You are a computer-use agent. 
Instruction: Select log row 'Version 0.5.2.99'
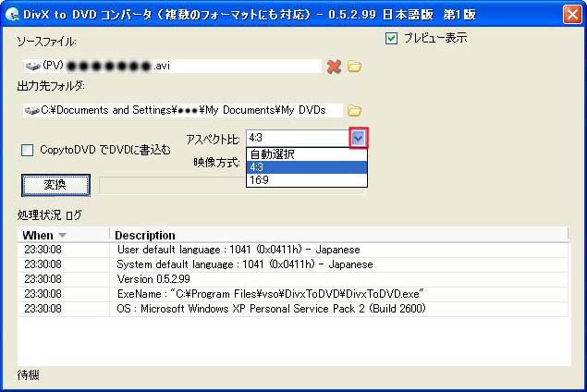293,279
